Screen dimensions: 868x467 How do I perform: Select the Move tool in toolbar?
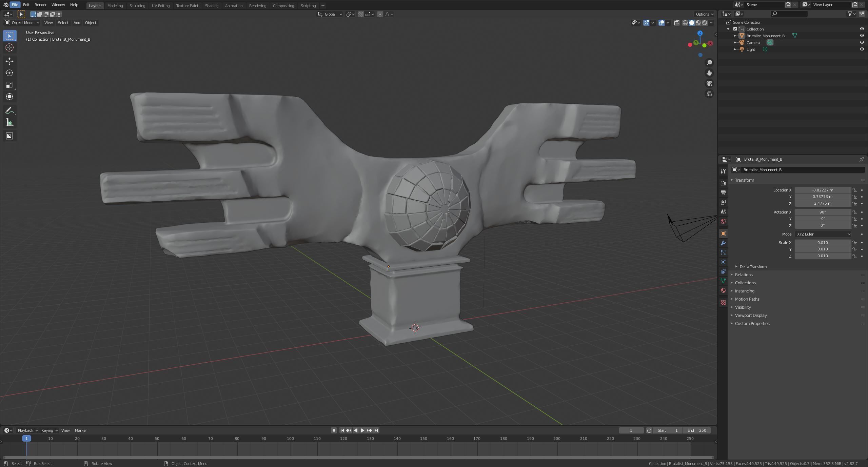(9, 61)
